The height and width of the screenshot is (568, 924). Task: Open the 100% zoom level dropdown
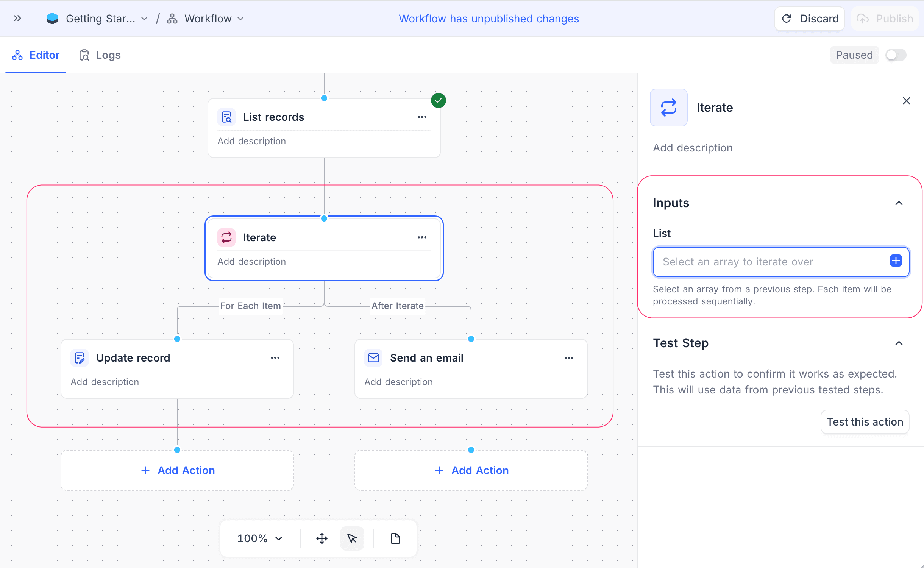pos(259,538)
